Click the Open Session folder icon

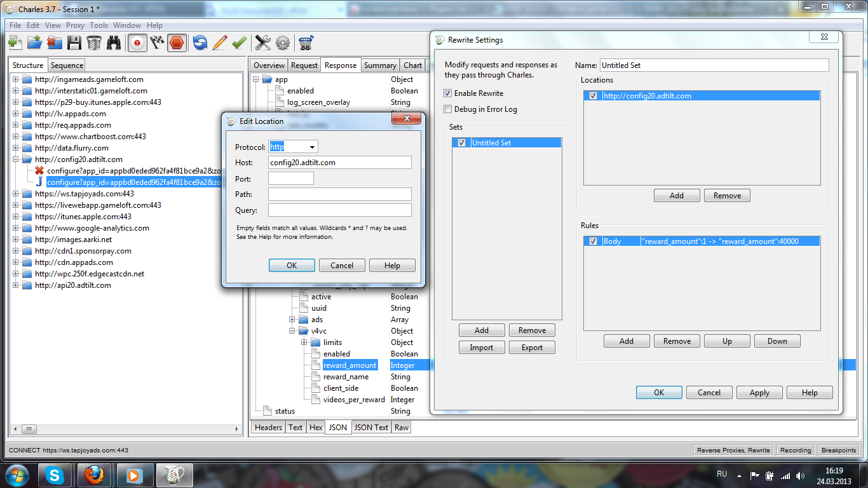coord(35,43)
